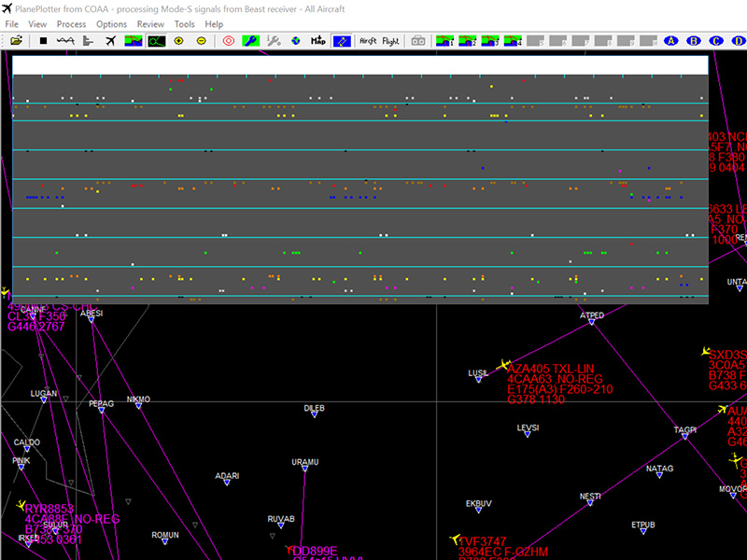The width and height of the screenshot is (747, 560).
Task: Click the blue oval A button
Action: coord(670,41)
